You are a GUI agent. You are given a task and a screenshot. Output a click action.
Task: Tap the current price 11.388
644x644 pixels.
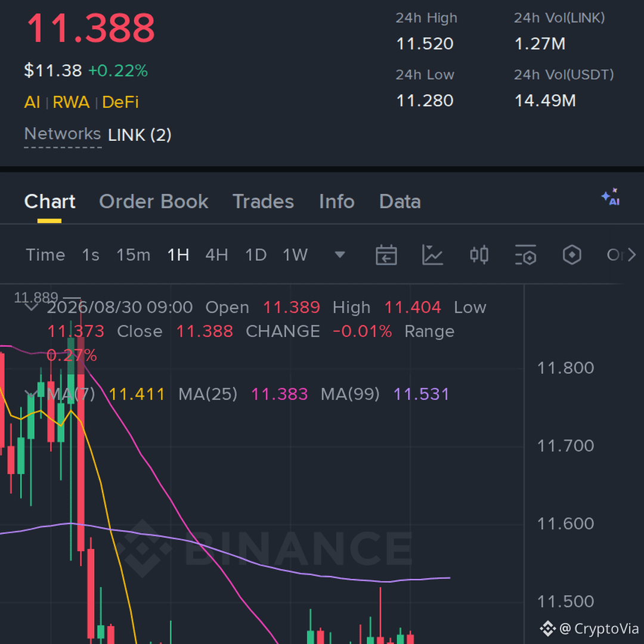[x=91, y=29]
